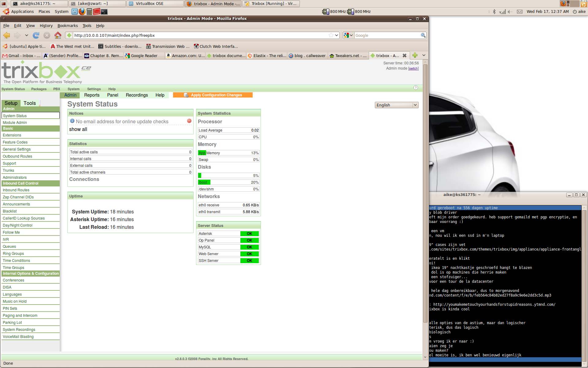588x368 pixels.
Task: Dismiss the email notice red icon
Action: [189, 121]
